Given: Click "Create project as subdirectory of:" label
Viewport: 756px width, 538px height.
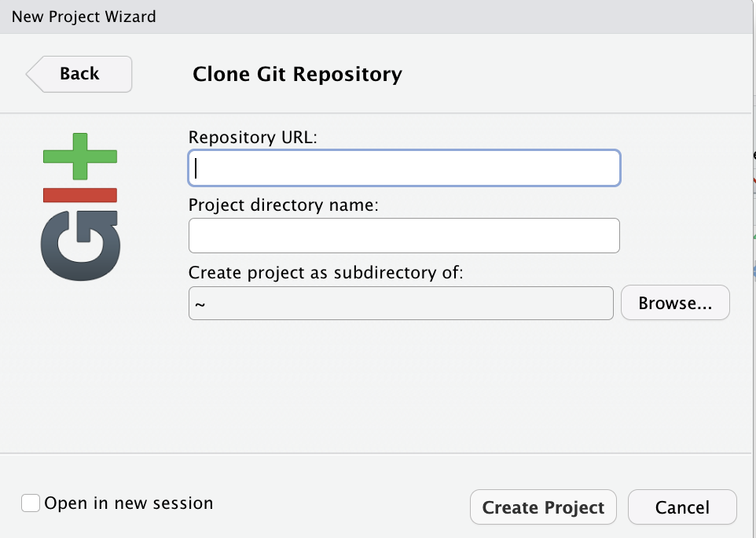Looking at the screenshot, I should point(326,273).
